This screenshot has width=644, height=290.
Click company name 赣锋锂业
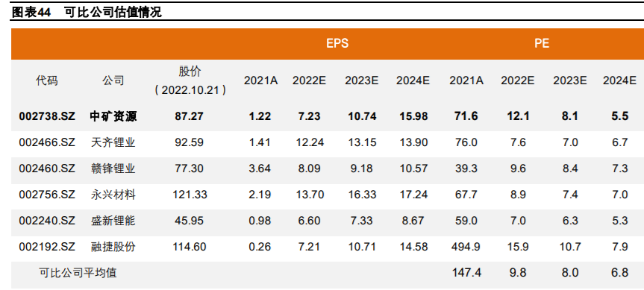coord(113,168)
